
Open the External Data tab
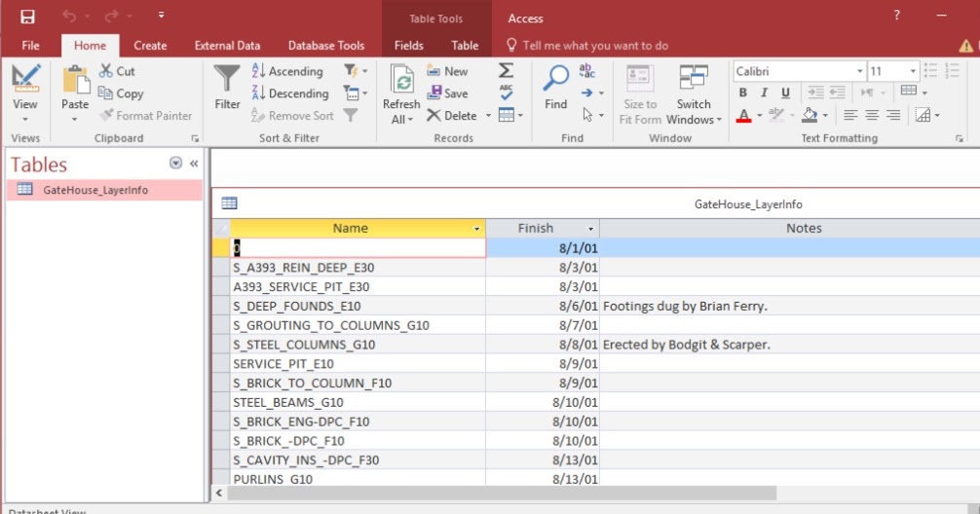227,45
